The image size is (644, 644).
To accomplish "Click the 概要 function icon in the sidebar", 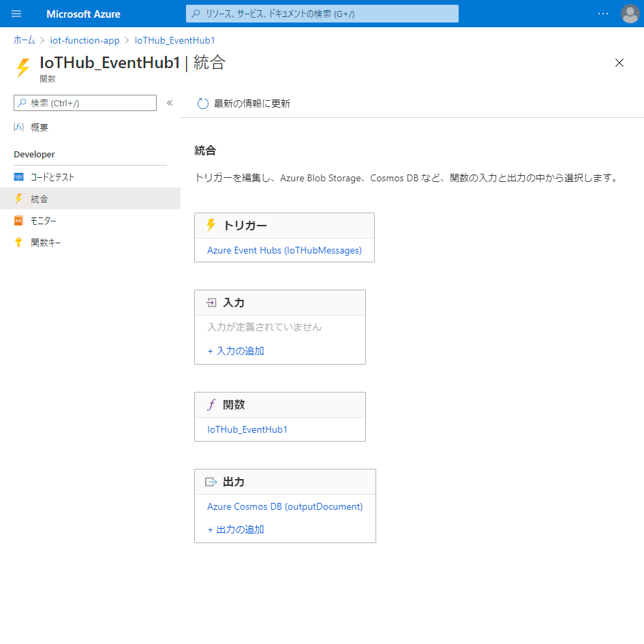I will click(19, 127).
